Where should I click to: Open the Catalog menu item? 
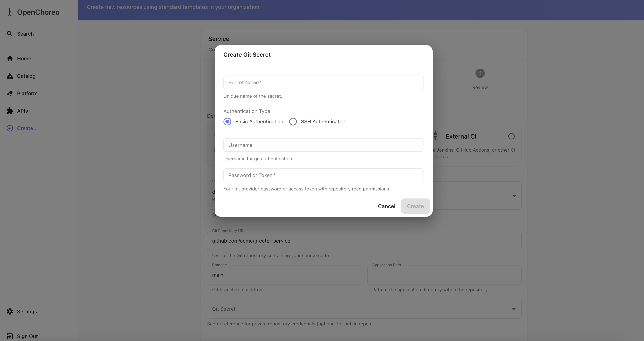point(26,76)
